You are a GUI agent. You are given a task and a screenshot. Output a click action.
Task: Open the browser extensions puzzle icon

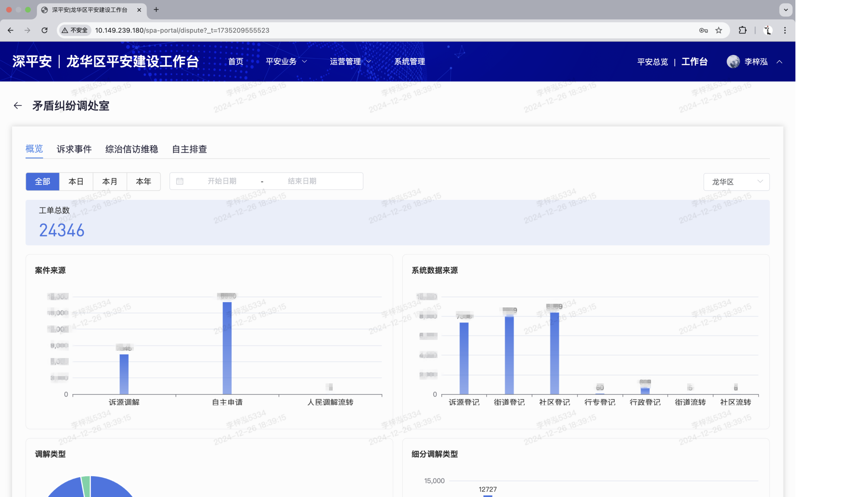click(x=743, y=30)
